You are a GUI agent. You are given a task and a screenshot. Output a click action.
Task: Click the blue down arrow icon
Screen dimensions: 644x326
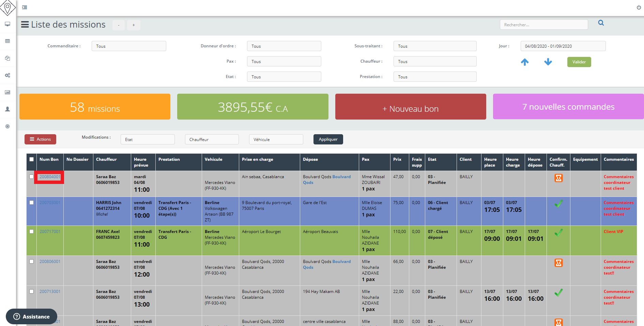pyautogui.click(x=548, y=62)
